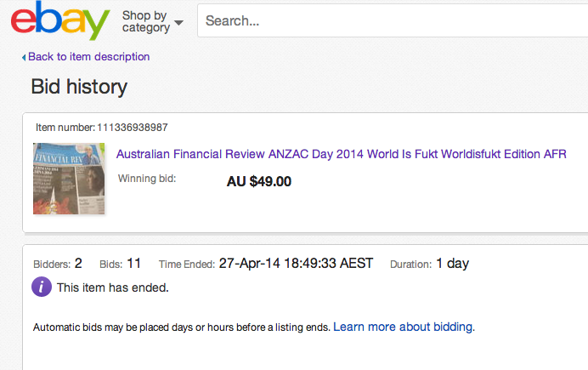Open the newspaper item thumbnail
Screen dimensions: 588x370
(69, 179)
